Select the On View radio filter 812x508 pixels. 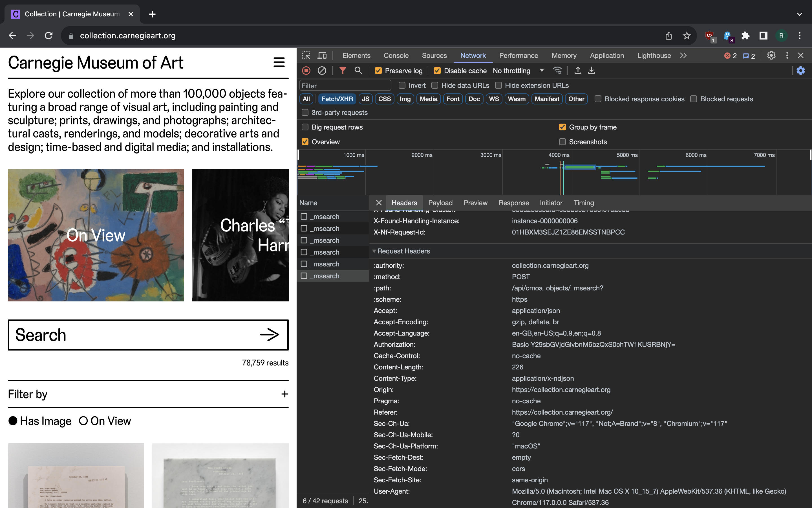(x=83, y=421)
